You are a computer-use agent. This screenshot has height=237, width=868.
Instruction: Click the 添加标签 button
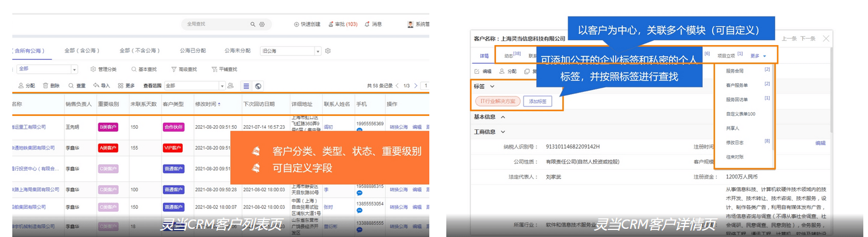(x=537, y=101)
